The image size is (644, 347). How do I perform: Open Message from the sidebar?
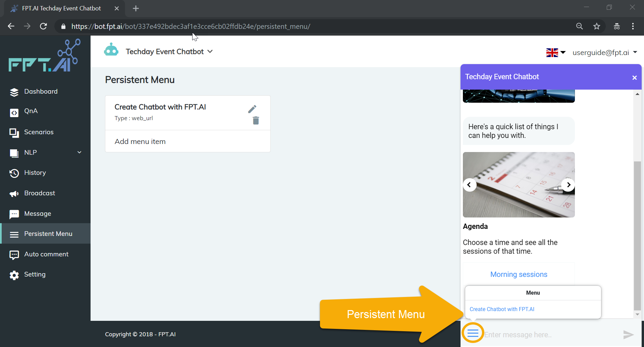click(x=38, y=214)
